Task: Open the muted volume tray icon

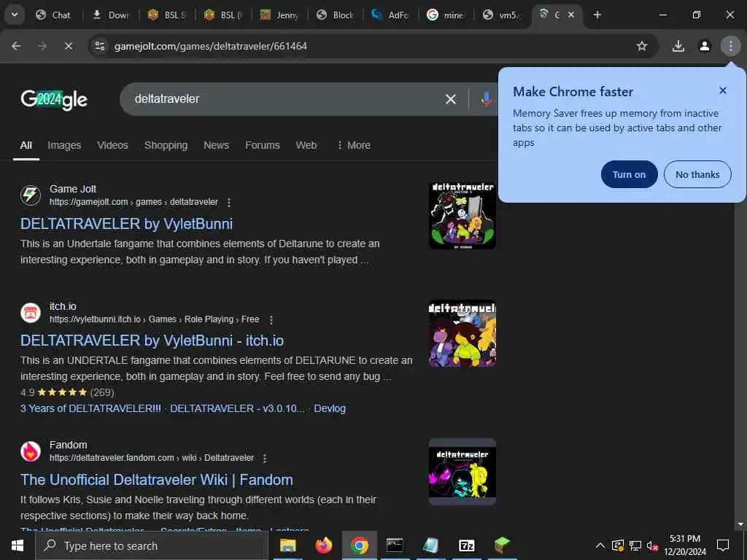Action: [652, 545]
